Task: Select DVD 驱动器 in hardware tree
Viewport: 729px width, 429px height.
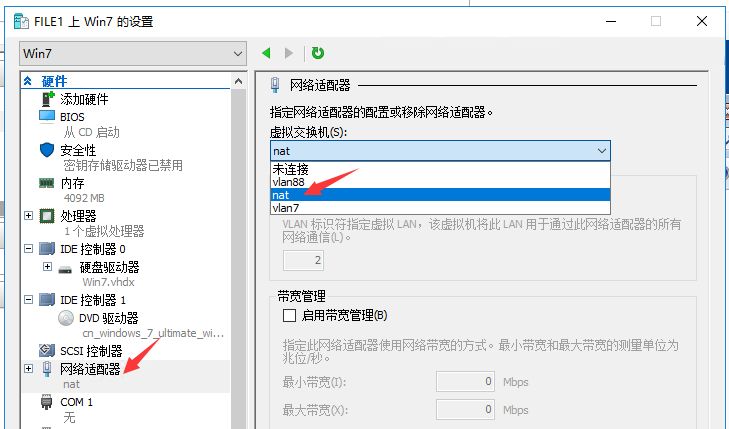Action: click(x=109, y=318)
